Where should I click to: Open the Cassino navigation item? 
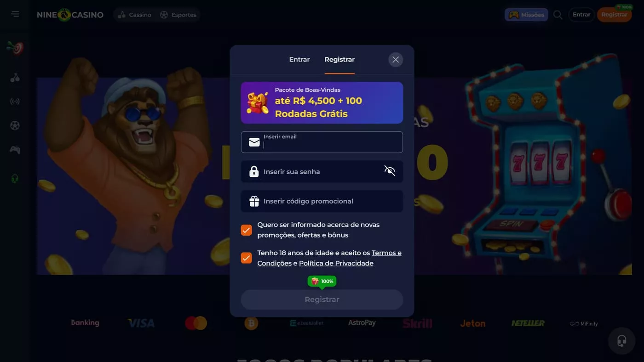tap(134, 15)
